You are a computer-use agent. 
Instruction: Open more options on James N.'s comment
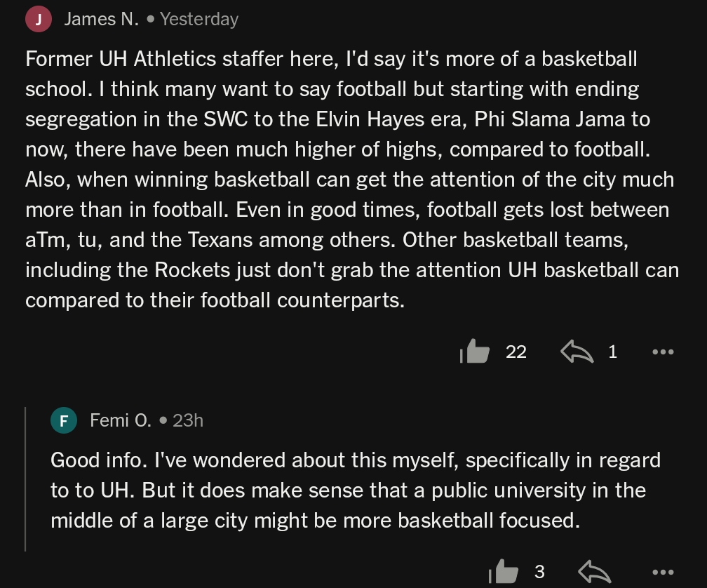tap(662, 352)
